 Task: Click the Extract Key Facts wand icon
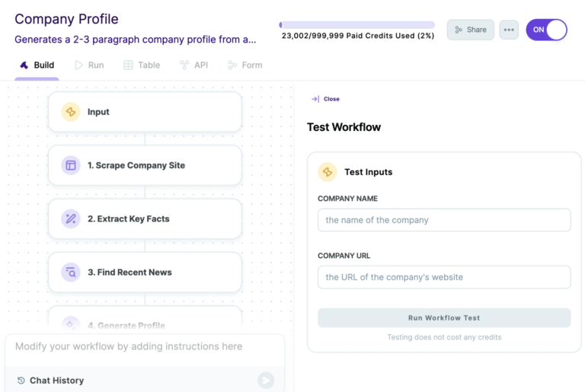click(x=71, y=218)
